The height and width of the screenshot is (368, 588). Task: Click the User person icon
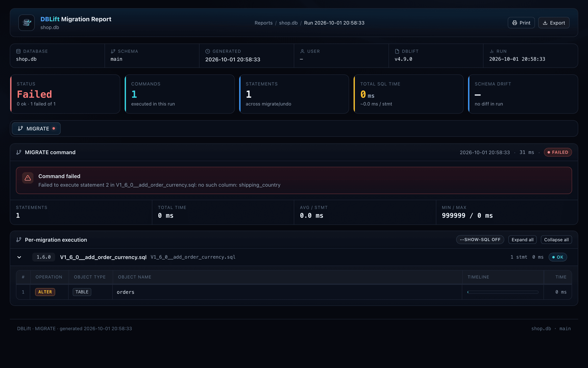pyautogui.click(x=302, y=51)
